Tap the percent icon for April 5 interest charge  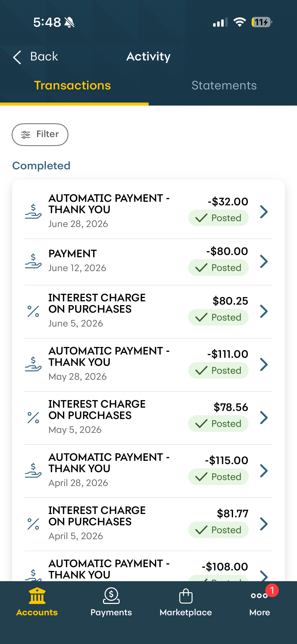click(x=33, y=524)
